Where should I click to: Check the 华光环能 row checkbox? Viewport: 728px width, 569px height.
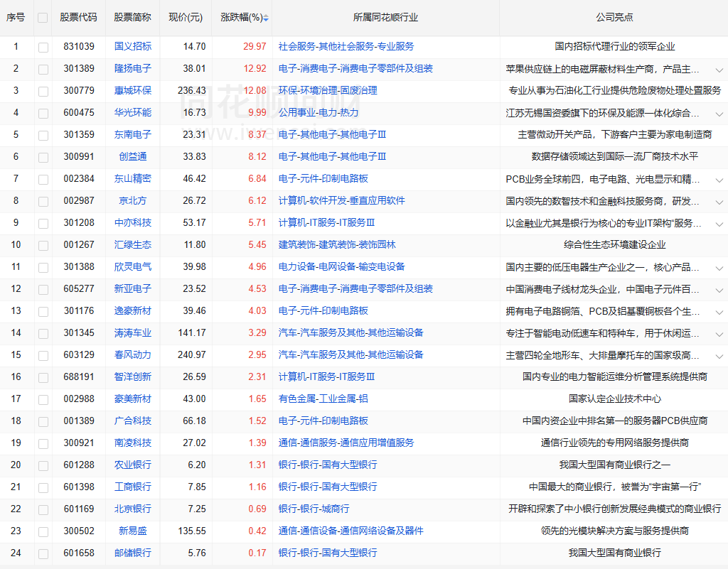(x=43, y=114)
